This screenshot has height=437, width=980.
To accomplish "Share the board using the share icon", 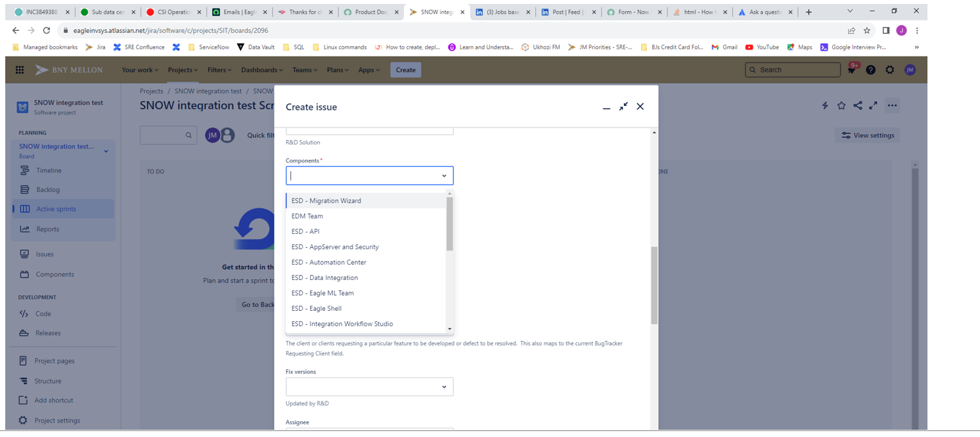I will pos(858,105).
